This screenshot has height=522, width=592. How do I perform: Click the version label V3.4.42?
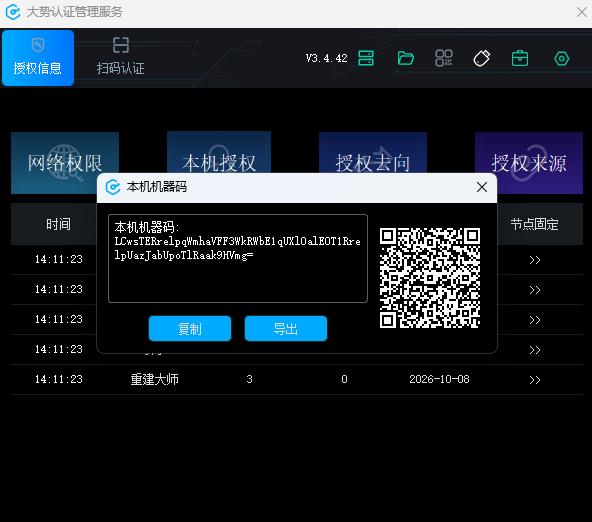click(327, 58)
